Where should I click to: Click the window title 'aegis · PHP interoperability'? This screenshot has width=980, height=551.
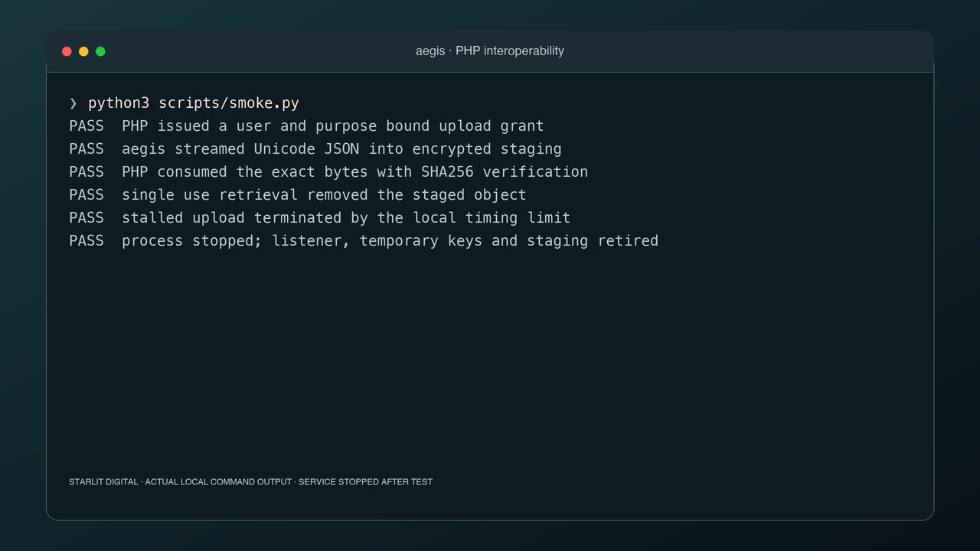click(x=490, y=51)
